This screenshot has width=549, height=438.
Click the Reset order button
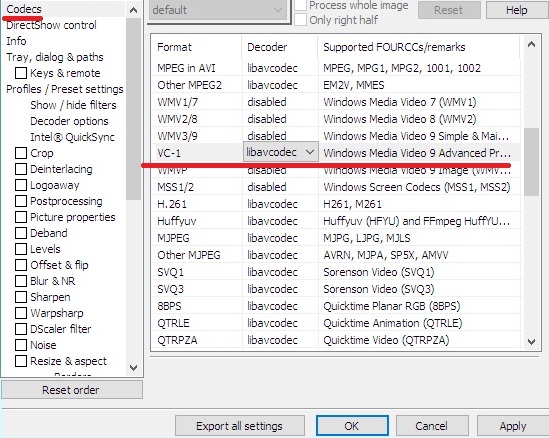point(72,390)
